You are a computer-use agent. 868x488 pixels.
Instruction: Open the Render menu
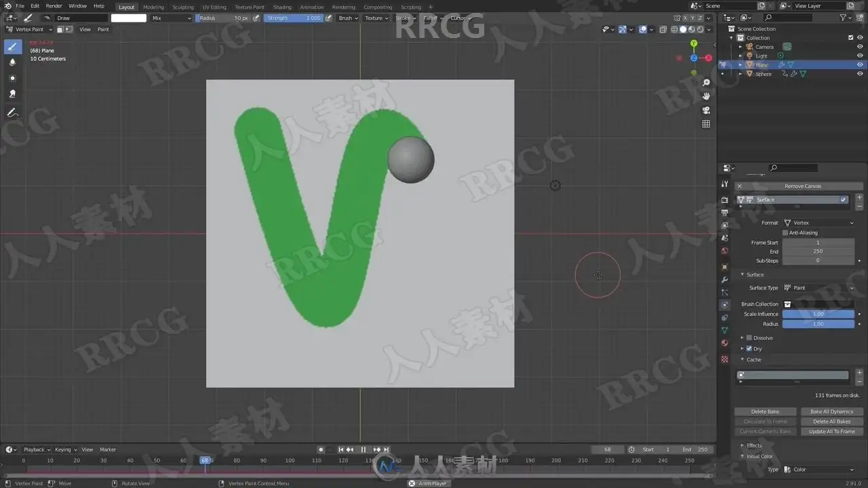(x=54, y=6)
